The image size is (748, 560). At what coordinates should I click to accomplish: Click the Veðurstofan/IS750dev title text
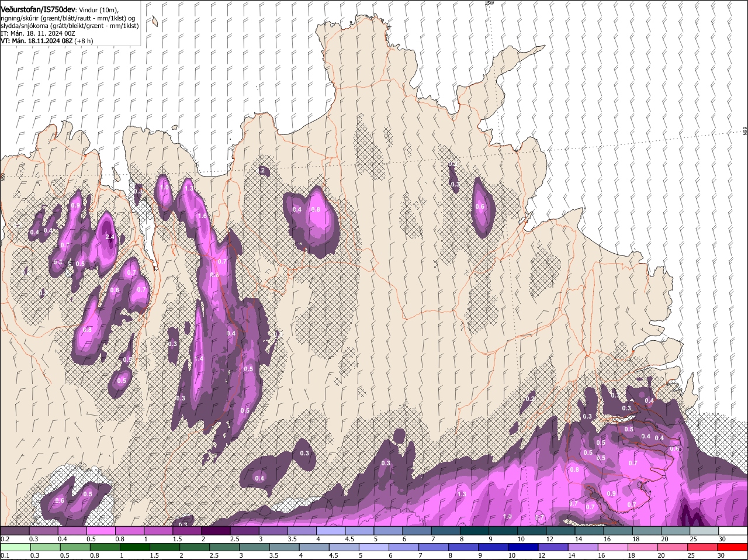tap(38, 9)
